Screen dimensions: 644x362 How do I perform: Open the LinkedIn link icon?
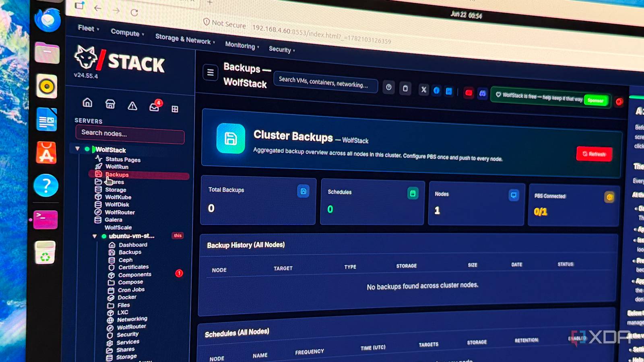(449, 91)
